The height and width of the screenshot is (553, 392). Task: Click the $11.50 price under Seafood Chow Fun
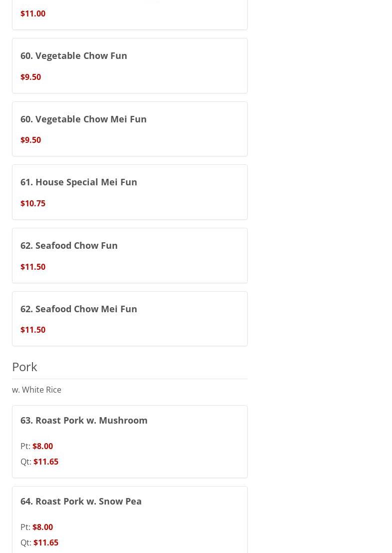click(33, 267)
